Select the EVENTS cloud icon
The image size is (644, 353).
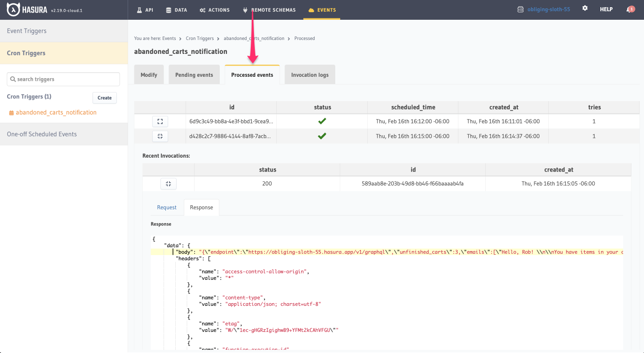click(310, 9)
